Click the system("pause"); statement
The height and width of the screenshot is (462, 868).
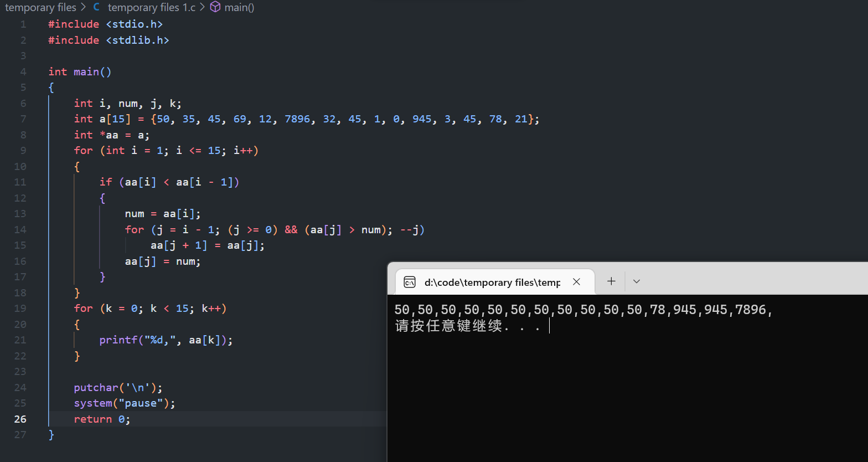(x=125, y=403)
